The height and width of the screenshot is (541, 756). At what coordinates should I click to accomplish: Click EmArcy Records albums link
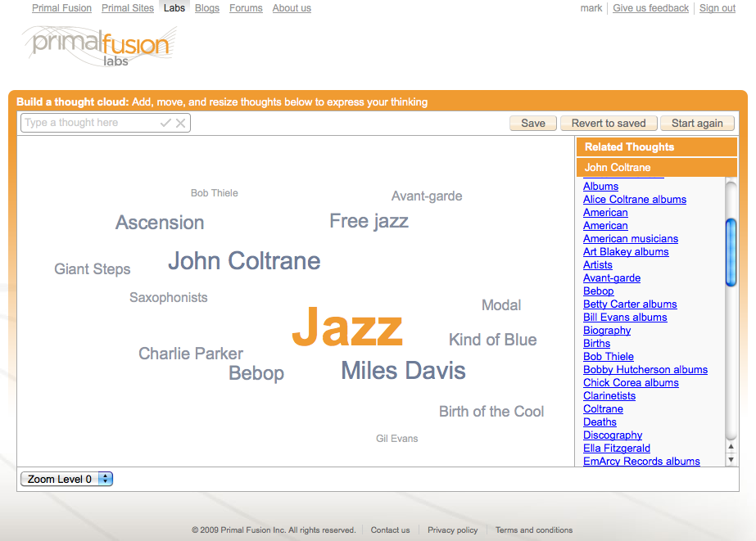tap(641, 462)
